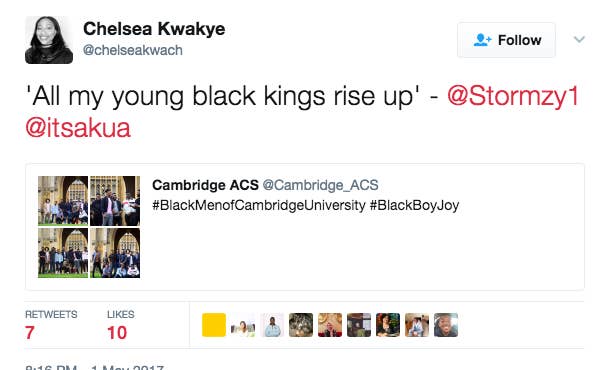This screenshot has height=370, width=611.
Task: Show the 10 likes list
Action: [120, 325]
